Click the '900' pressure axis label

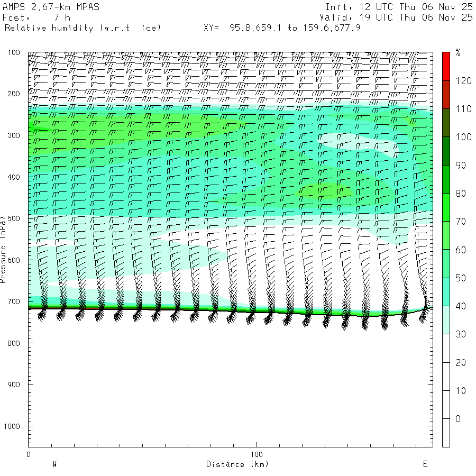coord(14,385)
